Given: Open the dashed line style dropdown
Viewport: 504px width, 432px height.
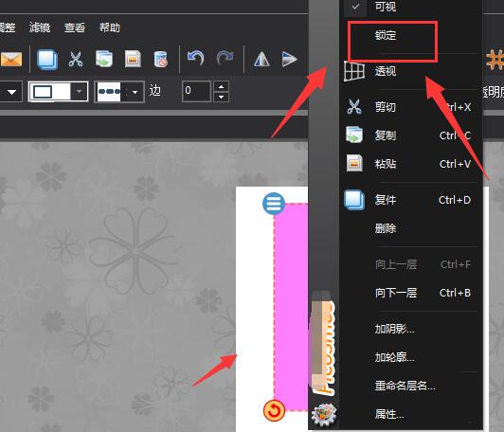Looking at the screenshot, I should pyautogui.click(x=135, y=92).
